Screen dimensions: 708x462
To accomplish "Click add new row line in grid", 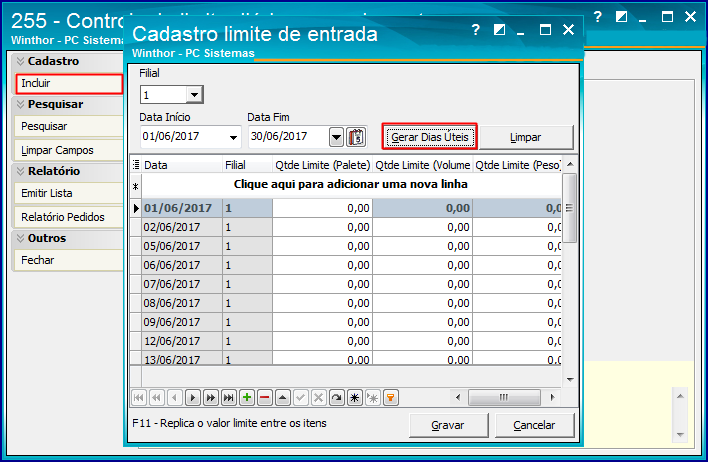I will 351,184.
